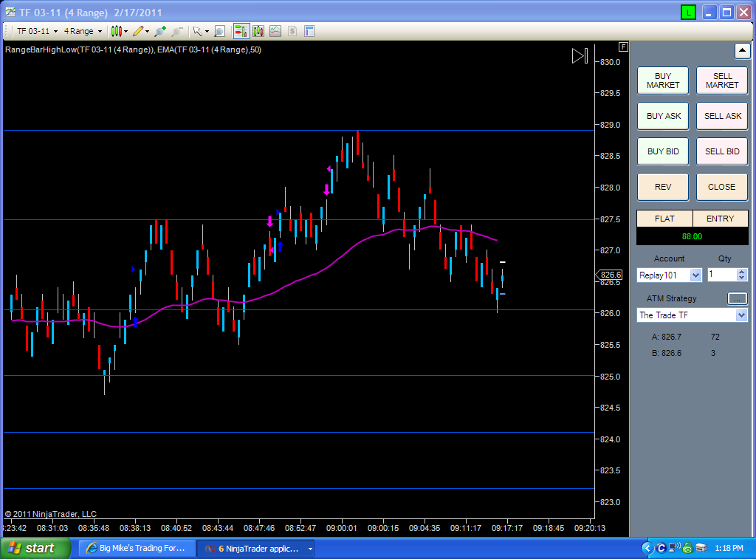This screenshot has height=559, width=756.
Task: Click the RangeBarHighLow indicator label text
Action: pos(80,49)
